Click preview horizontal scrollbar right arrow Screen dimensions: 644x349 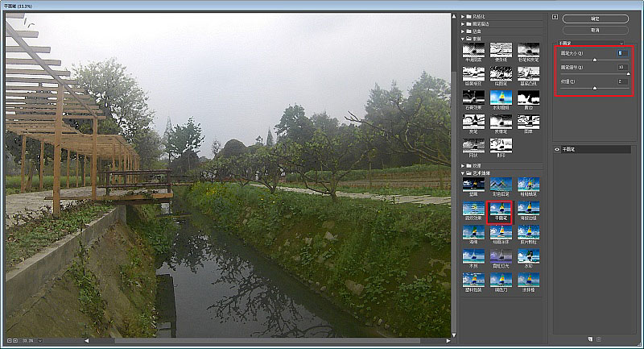[x=448, y=341]
